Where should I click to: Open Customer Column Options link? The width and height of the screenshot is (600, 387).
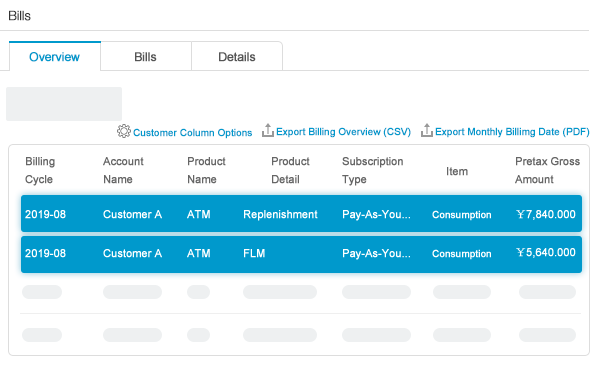(x=192, y=132)
